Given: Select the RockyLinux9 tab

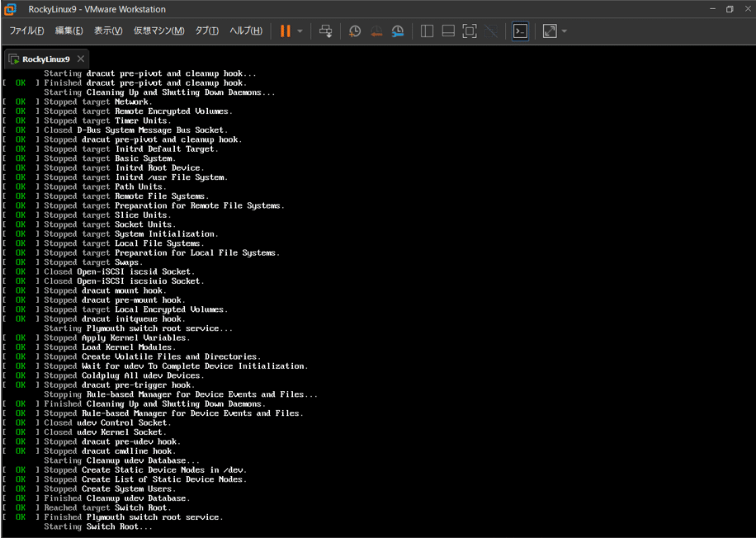Looking at the screenshot, I should point(45,59).
